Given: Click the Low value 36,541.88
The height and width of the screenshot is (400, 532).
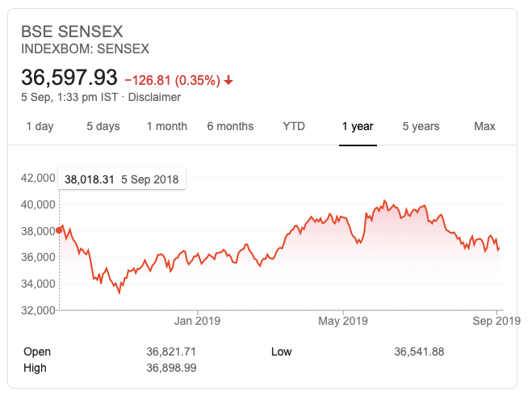Looking at the screenshot, I should 419,352.
